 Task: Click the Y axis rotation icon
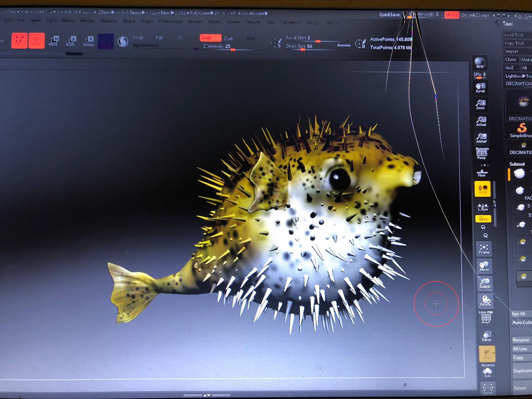(x=483, y=227)
